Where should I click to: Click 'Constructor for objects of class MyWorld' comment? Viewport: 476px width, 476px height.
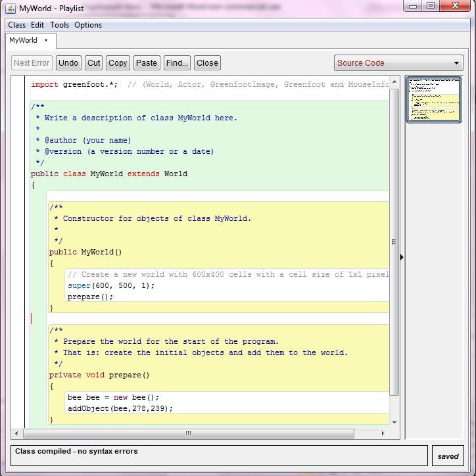point(153,218)
